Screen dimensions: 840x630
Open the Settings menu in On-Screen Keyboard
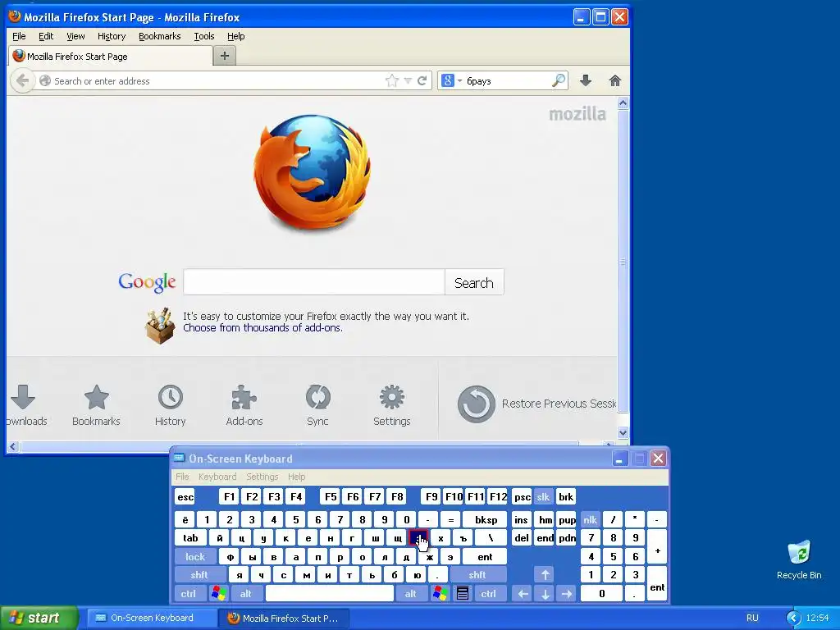tap(262, 477)
